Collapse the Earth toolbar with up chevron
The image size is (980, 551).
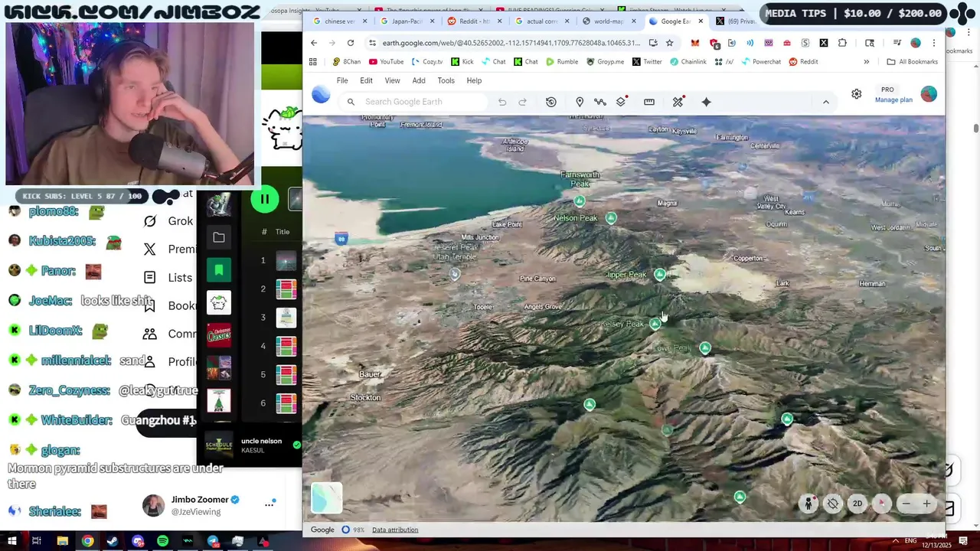click(x=825, y=102)
